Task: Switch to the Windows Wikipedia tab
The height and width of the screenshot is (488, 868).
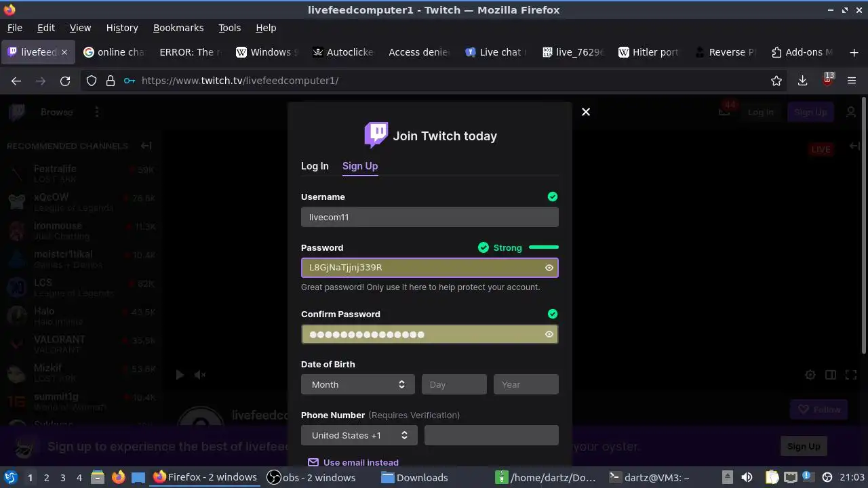Action: (267, 52)
